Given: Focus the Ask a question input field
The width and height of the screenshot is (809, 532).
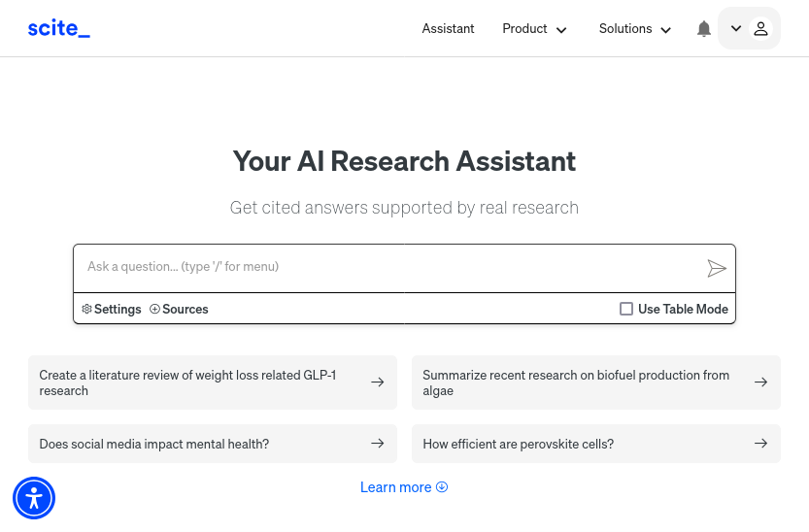Looking at the screenshot, I should 389,268.
